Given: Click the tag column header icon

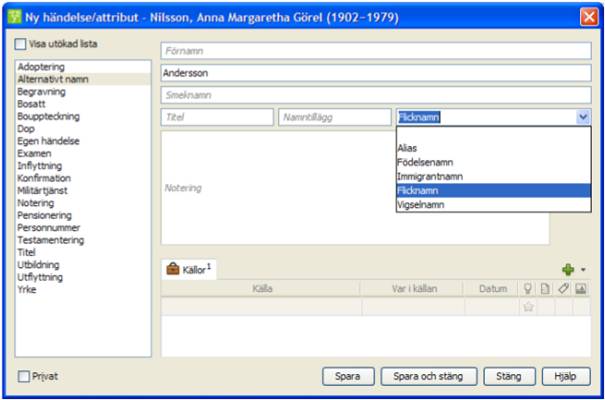Looking at the screenshot, I should click(564, 289).
